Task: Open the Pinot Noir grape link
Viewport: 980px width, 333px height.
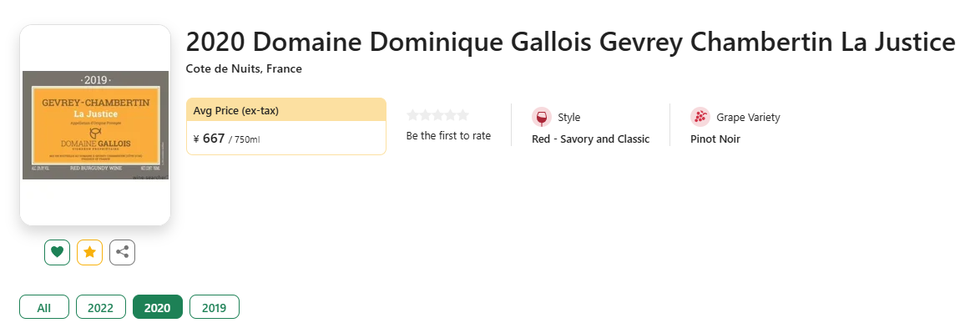Action: tap(715, 139)
